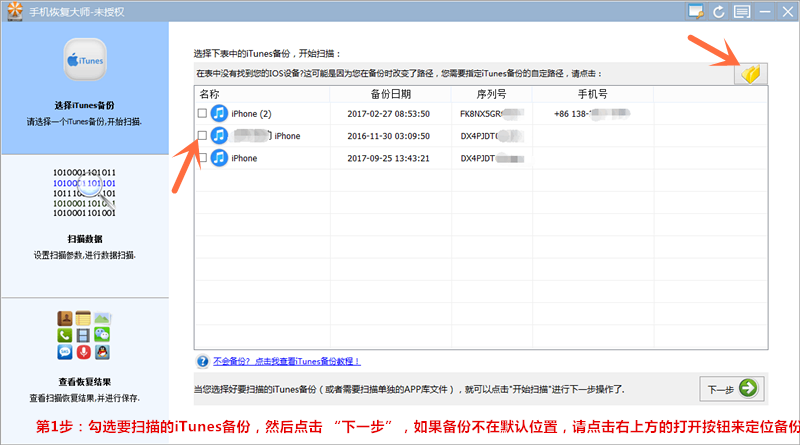
Task: Click the 下一步 next button
Action: pyautogui.click(x=732, y=389)
